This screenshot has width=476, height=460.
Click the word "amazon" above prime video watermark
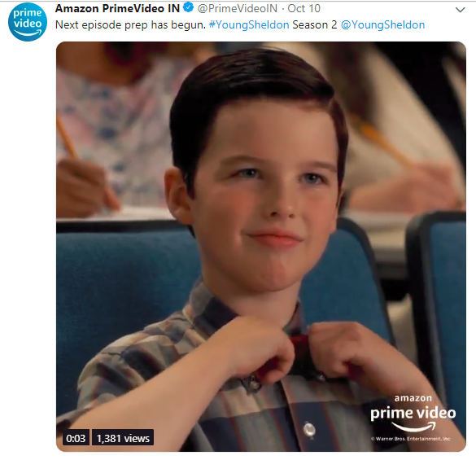point(413,398)
